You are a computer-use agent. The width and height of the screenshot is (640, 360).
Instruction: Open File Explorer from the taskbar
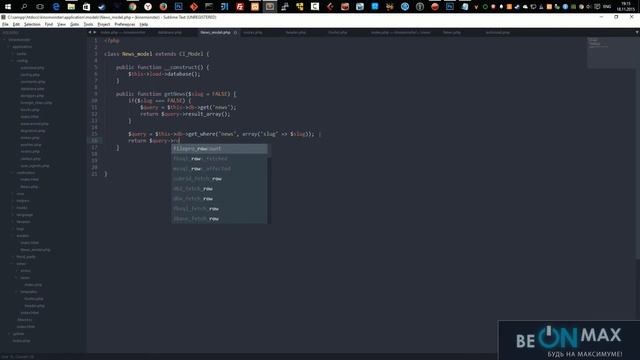71,7
